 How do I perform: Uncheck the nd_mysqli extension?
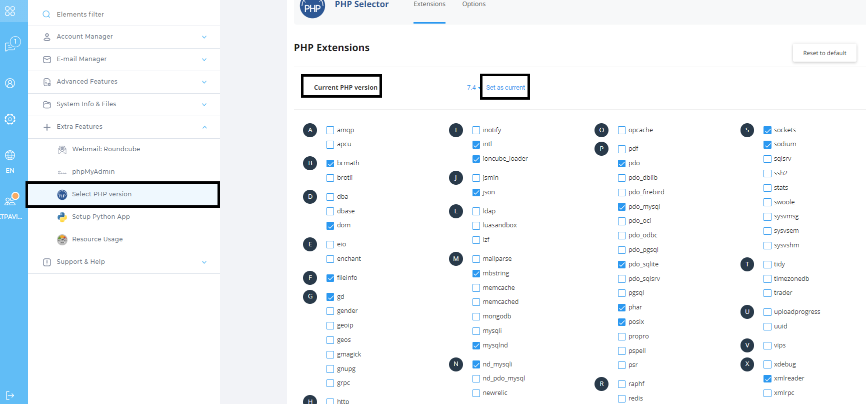[476, 365]
